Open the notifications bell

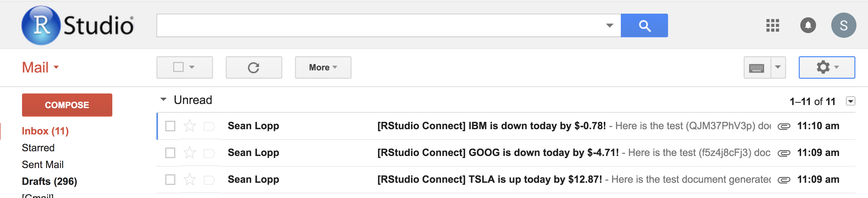[x=808, y=26]
